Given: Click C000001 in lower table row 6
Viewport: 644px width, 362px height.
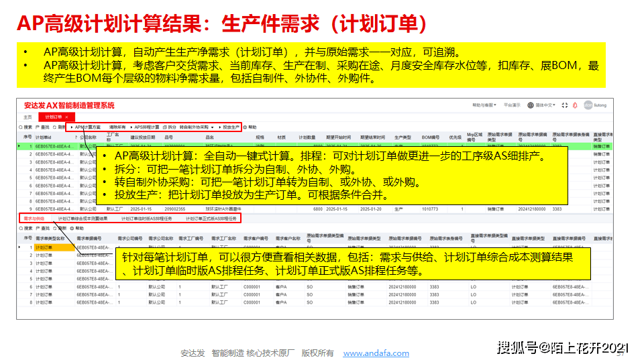Looking at the screenshot, I should [252, 287].
